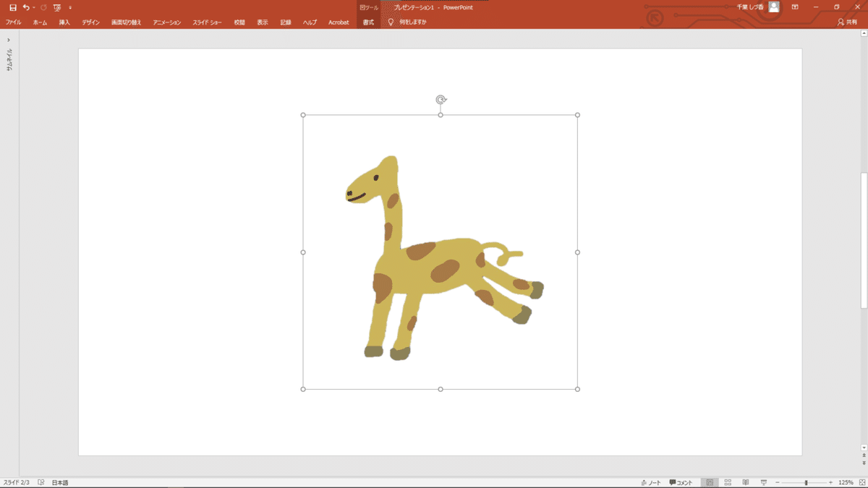868x488 pixels.
Task: Switch to Slide Sorter view icon
Action: click(728, 482)
